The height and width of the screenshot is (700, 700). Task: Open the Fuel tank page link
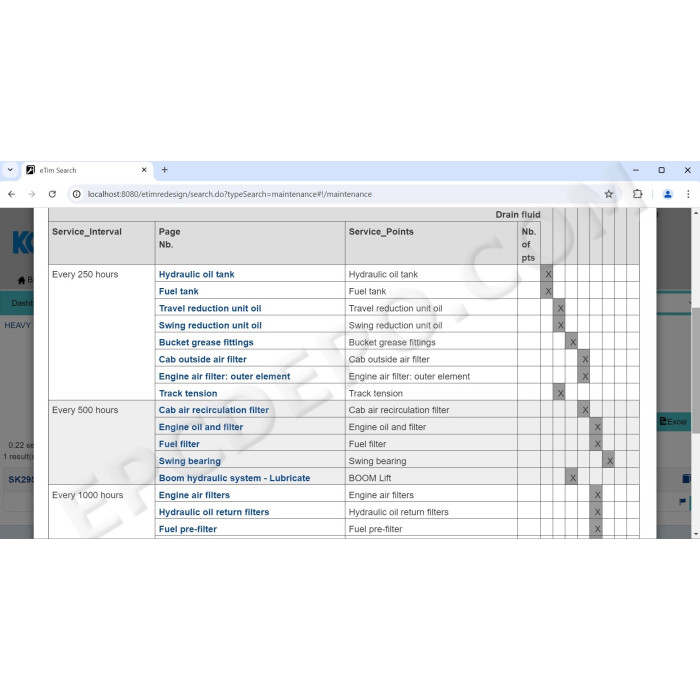point(179,291)
